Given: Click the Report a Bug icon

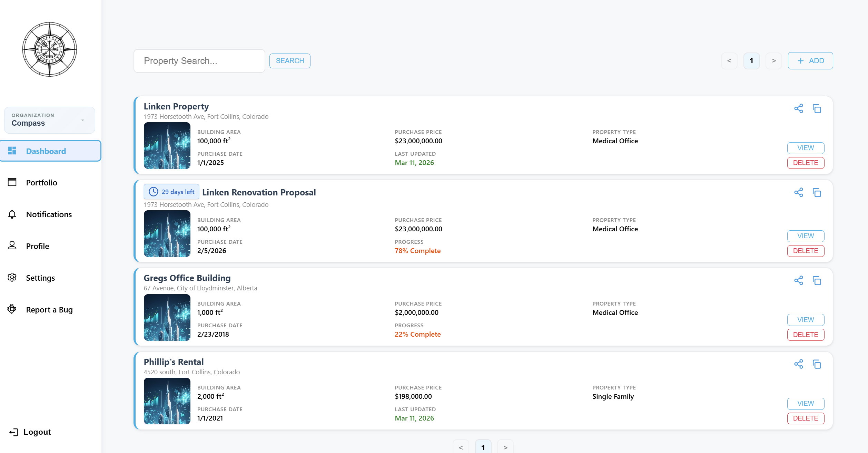Looking at the screenshot, I should [12, 309].
